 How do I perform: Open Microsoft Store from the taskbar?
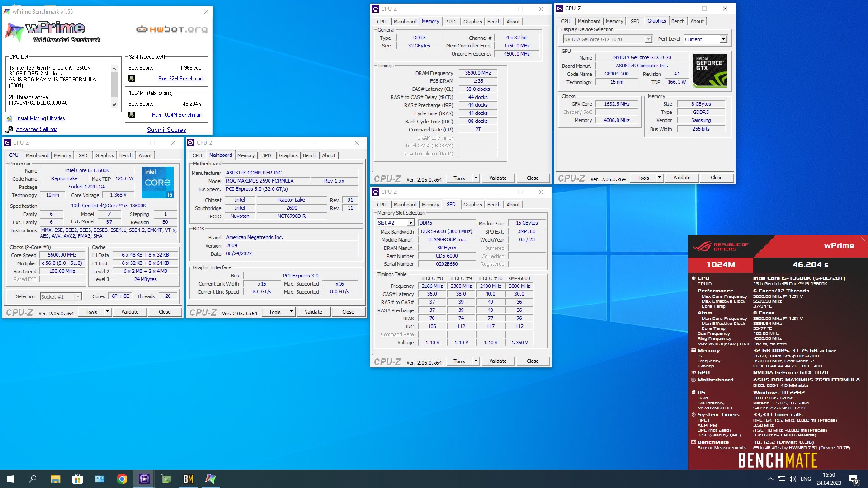77,479
